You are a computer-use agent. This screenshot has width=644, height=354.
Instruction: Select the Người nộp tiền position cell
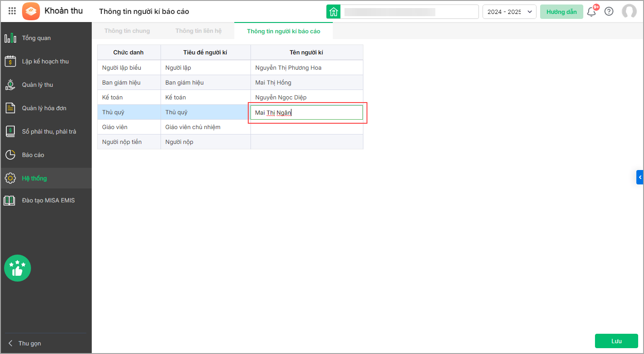click(129, 142)
